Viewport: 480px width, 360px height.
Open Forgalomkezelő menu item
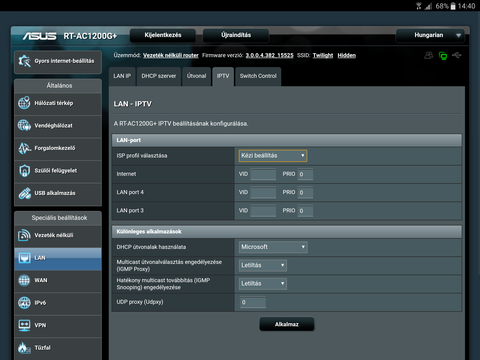pyautogui.click(x=58, y=148)
